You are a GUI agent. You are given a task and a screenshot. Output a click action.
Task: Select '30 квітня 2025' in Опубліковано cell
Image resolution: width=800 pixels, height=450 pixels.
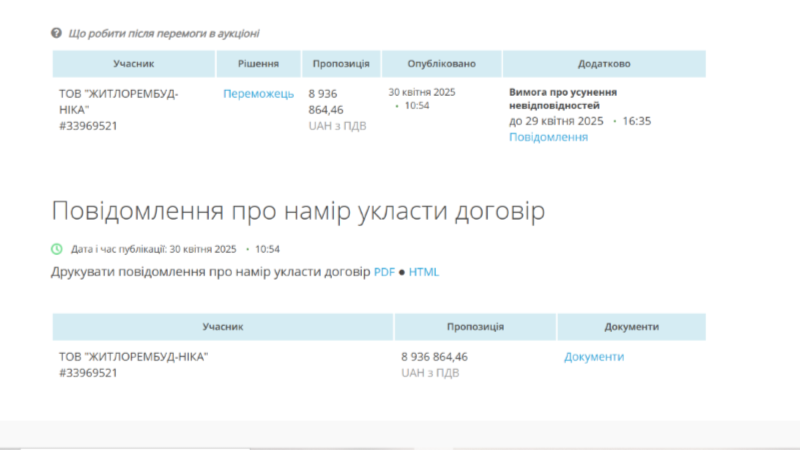[422, 92]
